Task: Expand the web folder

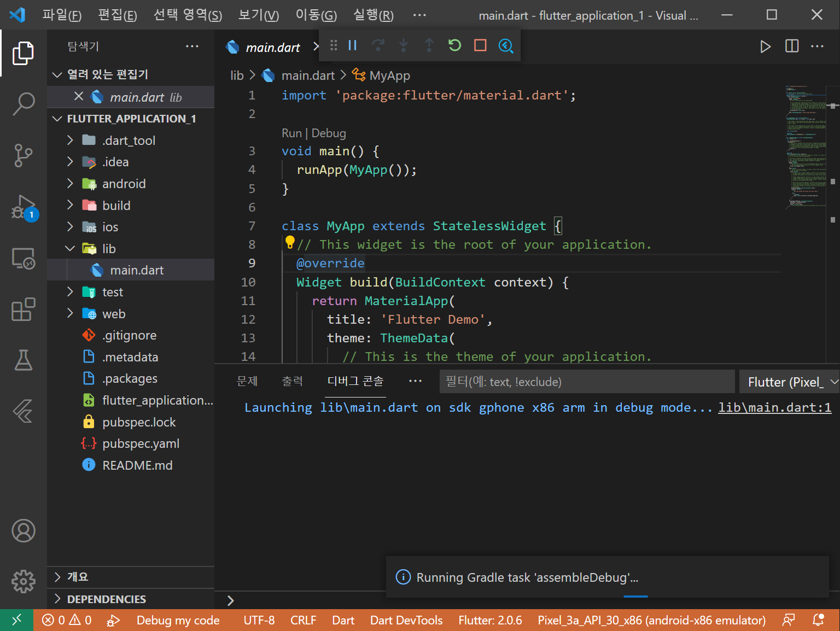Action: pyautogui.click(x=70, y=314)
